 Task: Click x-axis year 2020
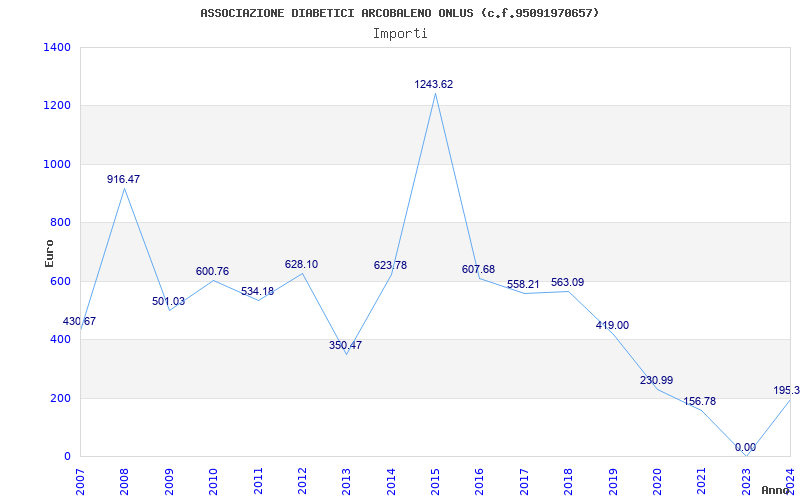click(x=657, y=482)
